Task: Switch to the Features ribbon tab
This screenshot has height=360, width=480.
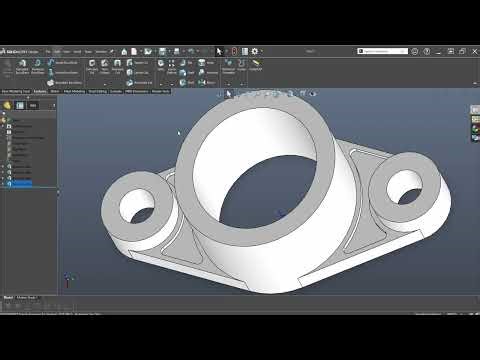Action: coord(40,91)
